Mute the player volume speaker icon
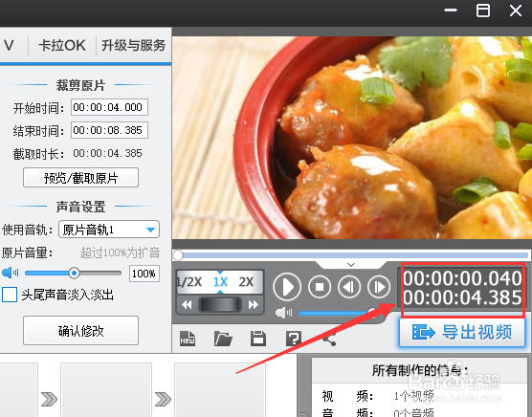Image resolution: width=532 pixels, height=417 pixels. (x=283, y=313)
